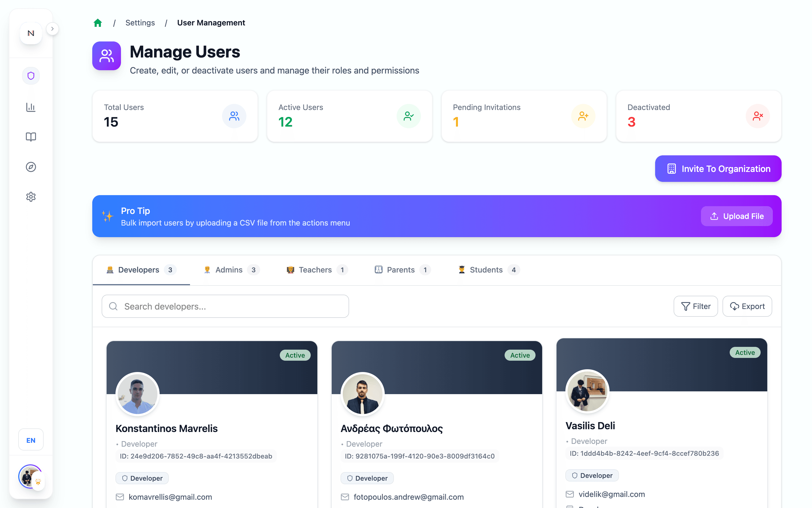Screen dimensions: 812x508
Task: Switch language with the EN button
Action: 31,440
